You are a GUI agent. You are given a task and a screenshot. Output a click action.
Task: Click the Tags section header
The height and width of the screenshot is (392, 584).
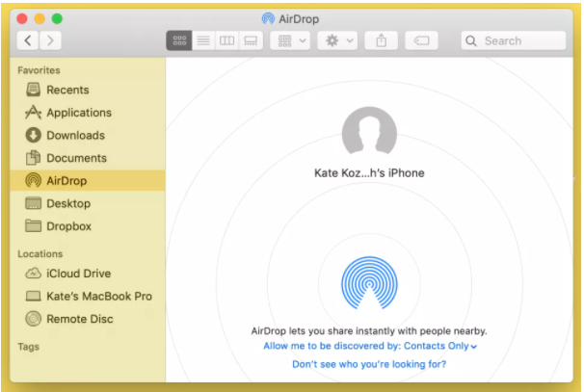click(28, 347)
